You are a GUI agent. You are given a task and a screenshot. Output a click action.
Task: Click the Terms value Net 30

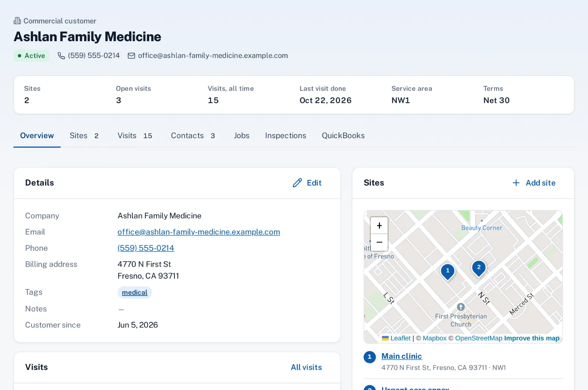pyautogui.click(x=496, y=100)
